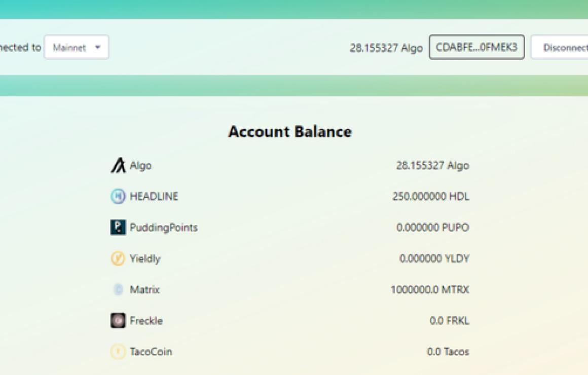Click the 28.155327 Algo balance in header
The image size is (588, 375).
[386, 48]
